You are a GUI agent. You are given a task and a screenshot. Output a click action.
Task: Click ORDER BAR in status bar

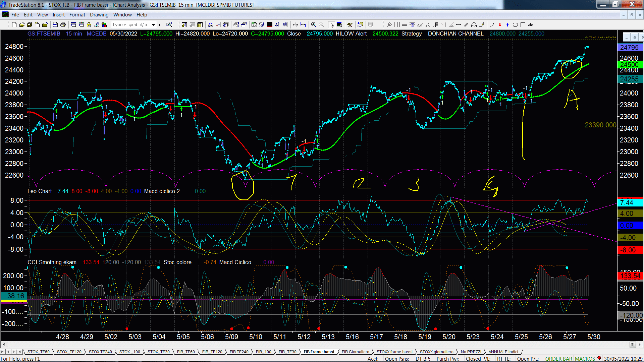coord(559,359)
